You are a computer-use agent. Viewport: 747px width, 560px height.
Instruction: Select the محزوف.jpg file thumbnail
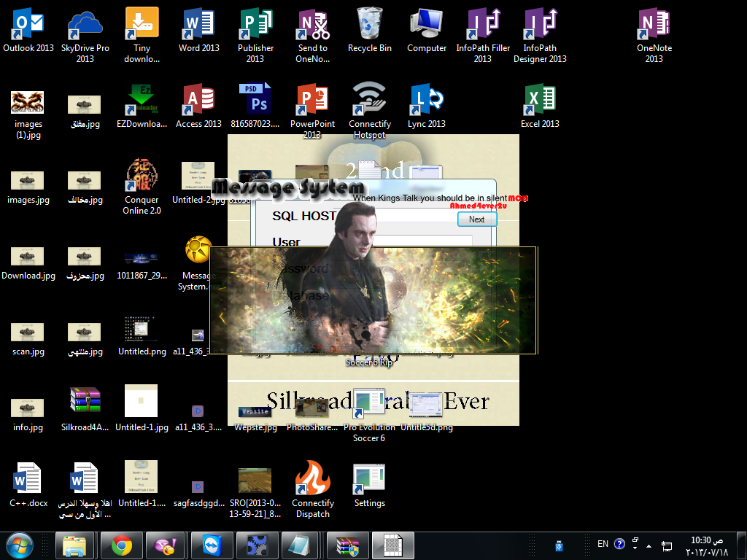click(x=85, y=256)
